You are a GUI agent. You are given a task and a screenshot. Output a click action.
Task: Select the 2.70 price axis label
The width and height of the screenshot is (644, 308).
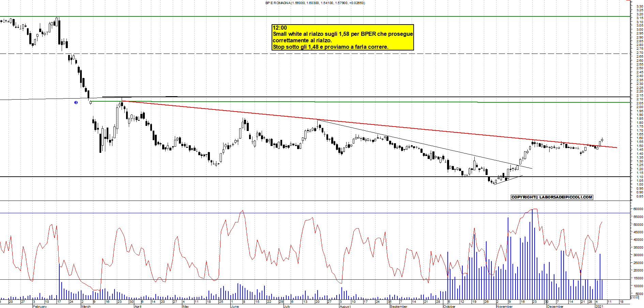640,53
